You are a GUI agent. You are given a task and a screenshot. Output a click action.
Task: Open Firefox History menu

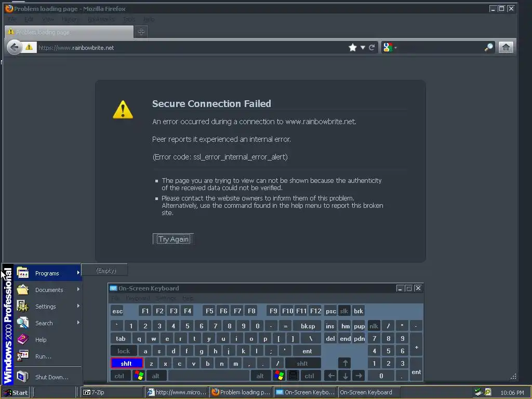tap(70, 19)
